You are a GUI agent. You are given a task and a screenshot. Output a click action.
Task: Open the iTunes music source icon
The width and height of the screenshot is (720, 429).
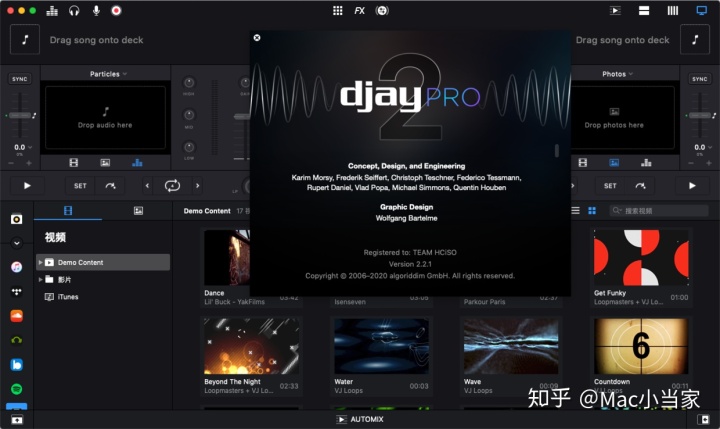click(x=17, y=267)
